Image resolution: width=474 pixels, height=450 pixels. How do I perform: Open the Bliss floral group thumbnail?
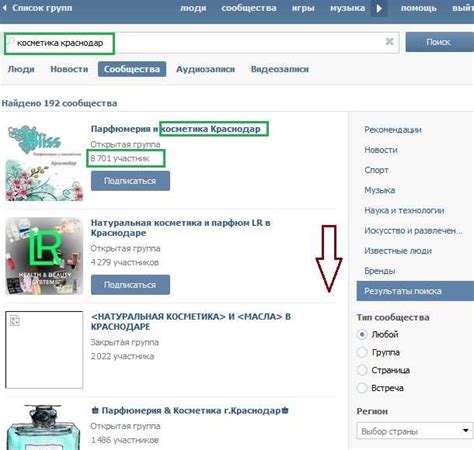(x=44, y=162)
